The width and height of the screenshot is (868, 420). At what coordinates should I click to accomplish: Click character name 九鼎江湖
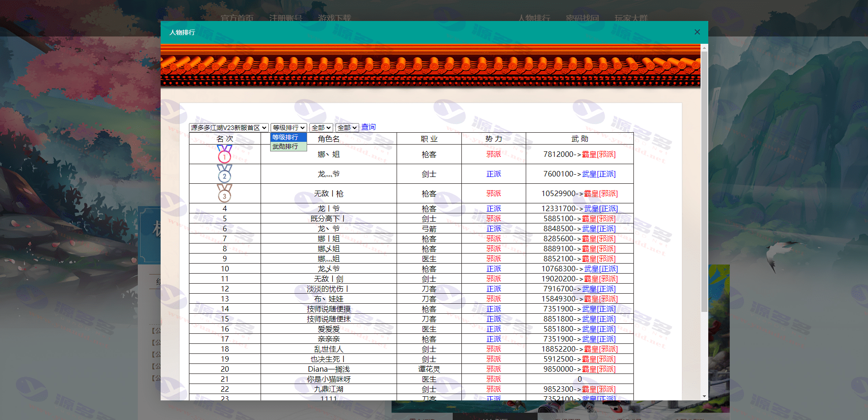(329, 389)
